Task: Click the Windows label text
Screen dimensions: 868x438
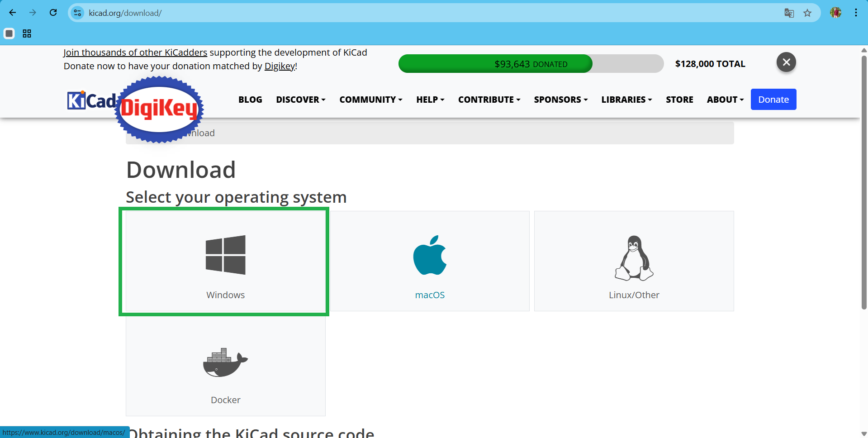Action: (225, 295)
